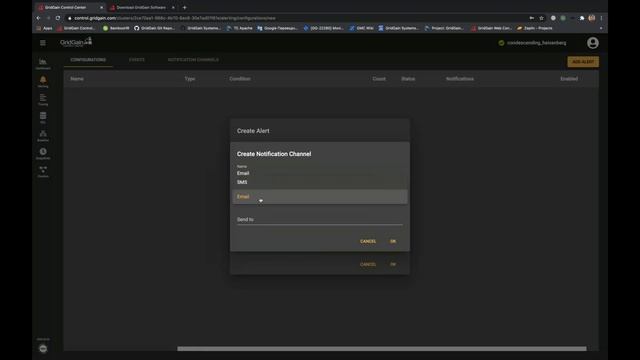Click the browser forward arrow
The height and width of the screenshot is (360, 640).
[48, 18]
